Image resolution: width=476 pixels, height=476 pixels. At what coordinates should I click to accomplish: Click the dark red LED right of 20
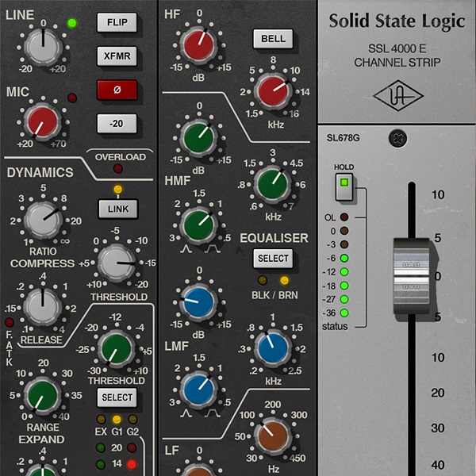[132, 447]
